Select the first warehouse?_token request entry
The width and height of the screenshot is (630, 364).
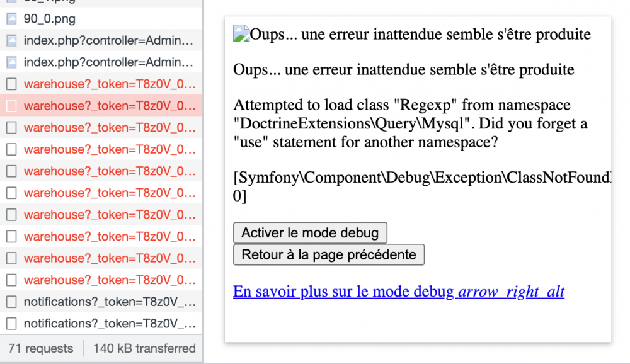point(107,84)
